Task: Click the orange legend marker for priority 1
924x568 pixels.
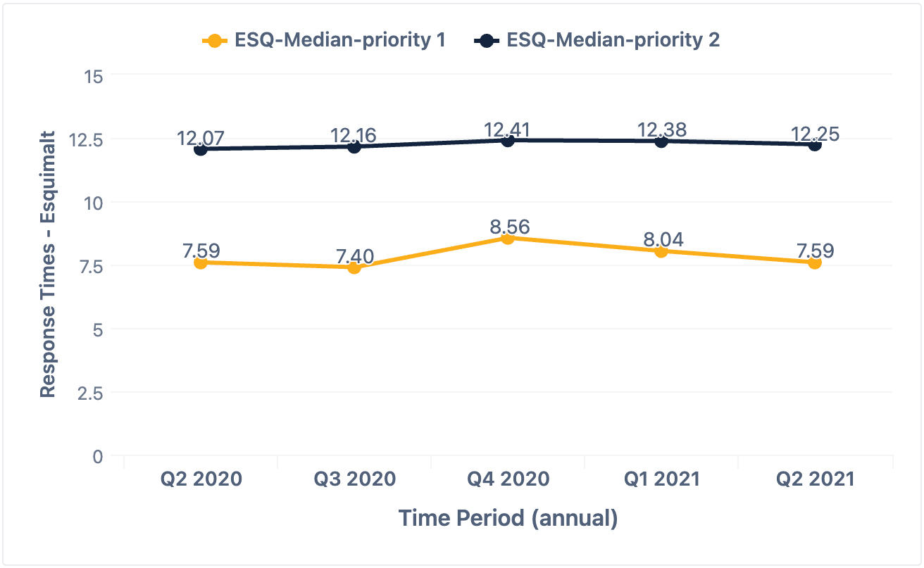Action: tap(214, 40)
